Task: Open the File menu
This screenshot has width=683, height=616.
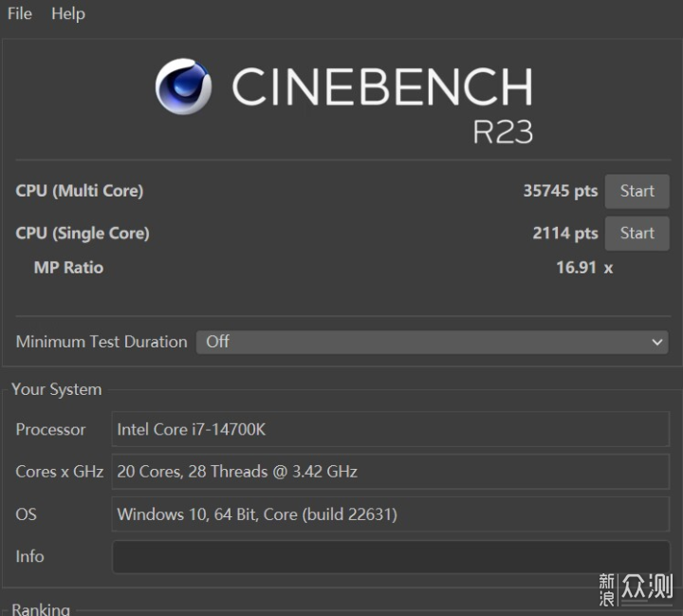Action: pos(20,14)
